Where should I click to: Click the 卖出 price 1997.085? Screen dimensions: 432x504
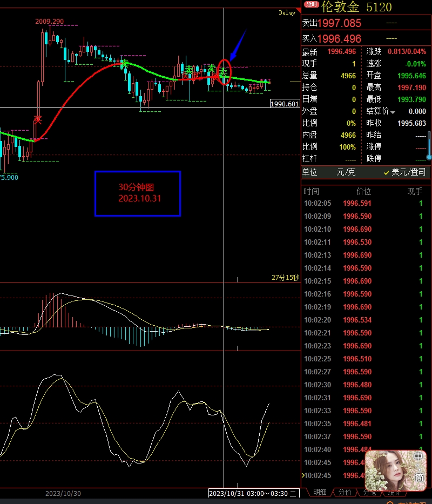pyautogui.click(x=339, y=23)
